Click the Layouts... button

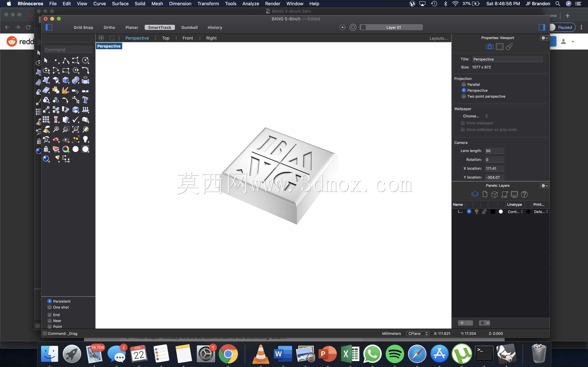pyautogui.click(x=438, y=38)
